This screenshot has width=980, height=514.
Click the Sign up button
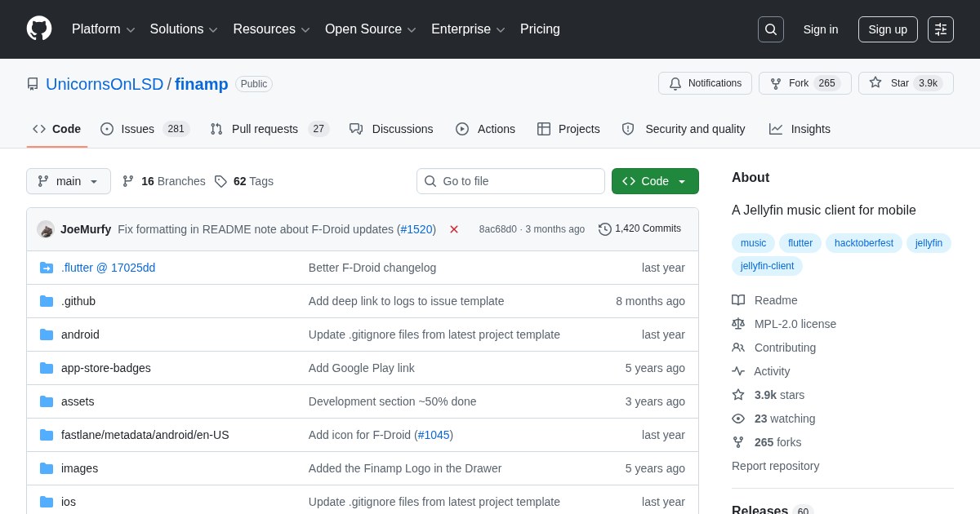coord(888,29)
